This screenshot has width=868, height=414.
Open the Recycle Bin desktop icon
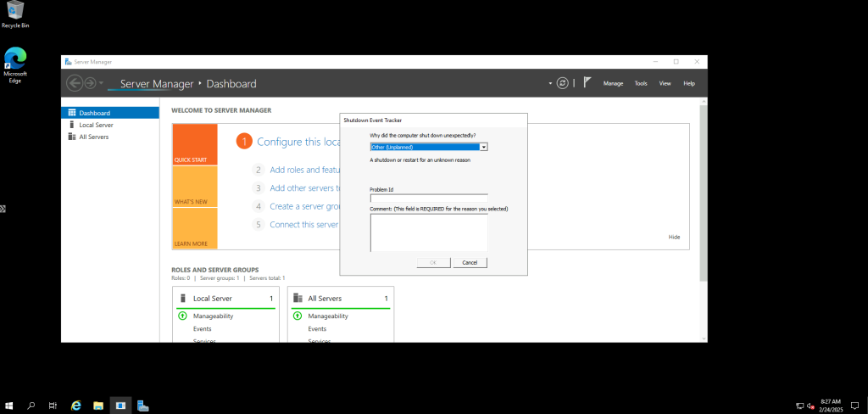tap(15, 14)
